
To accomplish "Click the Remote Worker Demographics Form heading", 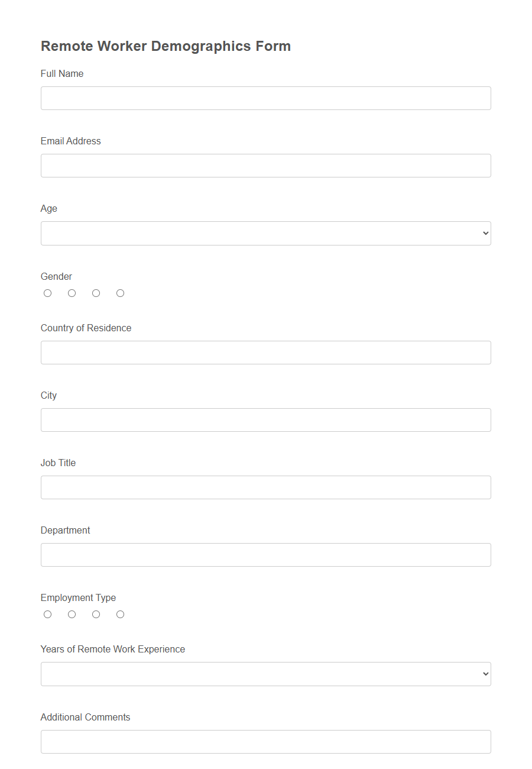I will [166, 46].
